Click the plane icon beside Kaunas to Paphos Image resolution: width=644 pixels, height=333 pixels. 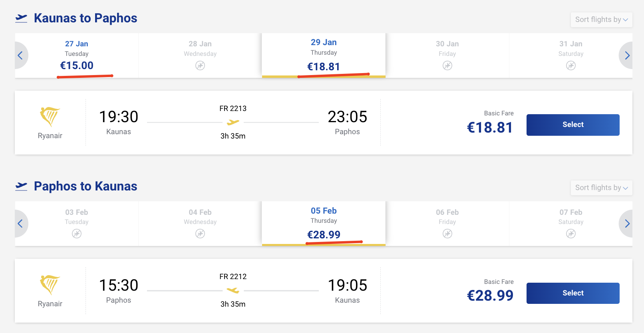[21, 18]
